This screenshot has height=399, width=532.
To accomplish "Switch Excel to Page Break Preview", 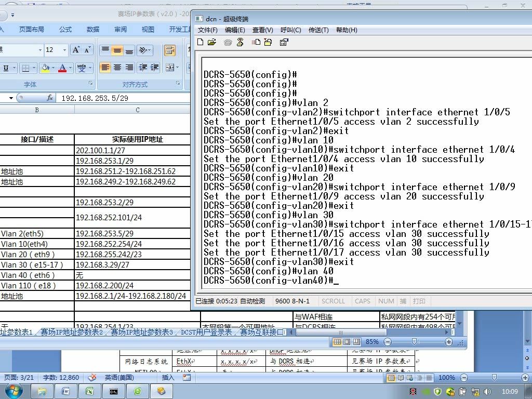I will [x=356, y=342].
